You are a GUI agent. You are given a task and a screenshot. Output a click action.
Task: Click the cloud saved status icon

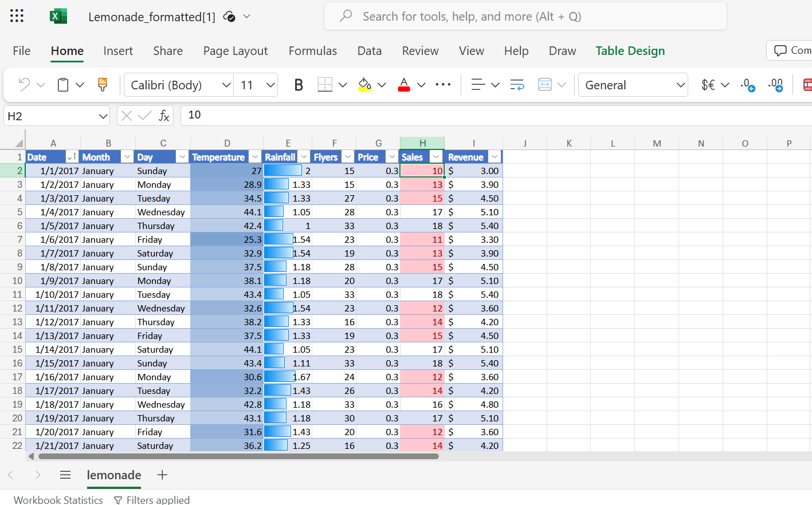coord(229,17)
